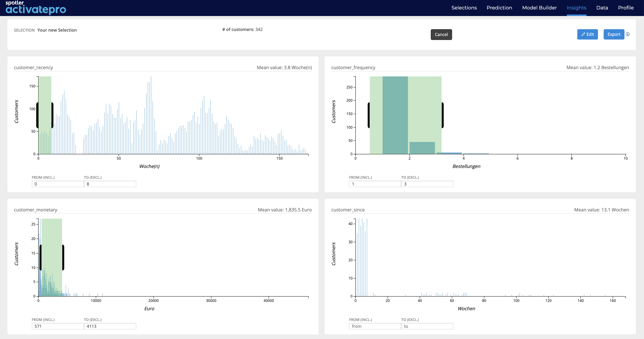The image size is (644, 339).
Task: Navigate to the Data section
Action: [602, 8]
